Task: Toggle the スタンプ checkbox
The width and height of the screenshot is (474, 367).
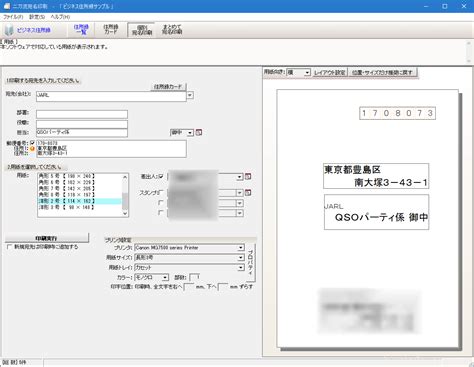Action: 161,192
